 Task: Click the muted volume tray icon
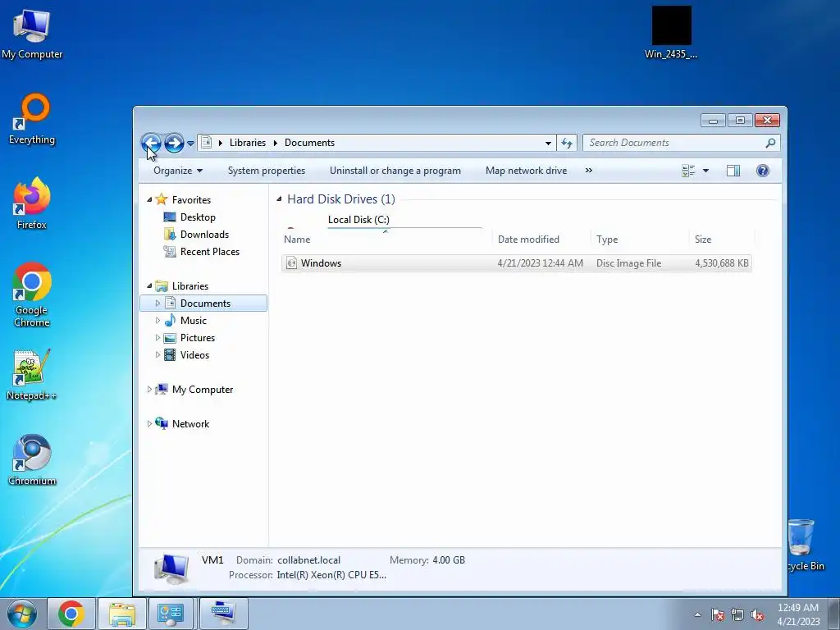pyautogui.click(x=757, y=614)
